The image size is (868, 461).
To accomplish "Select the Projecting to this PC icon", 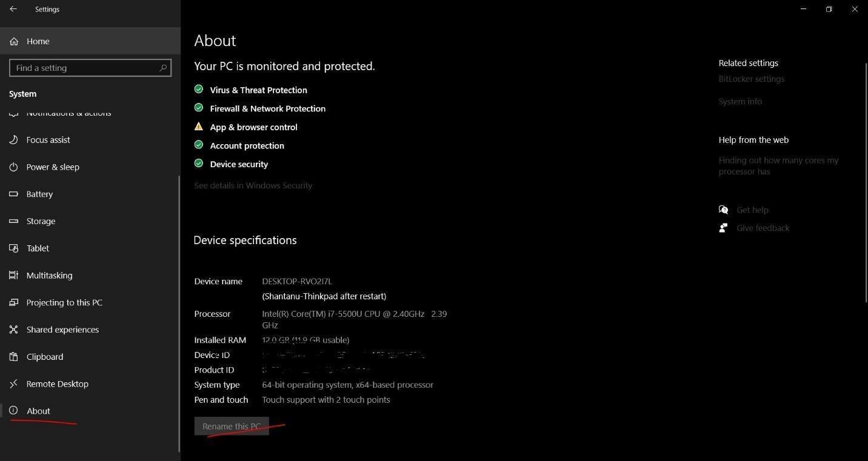I will click(13, 302).
